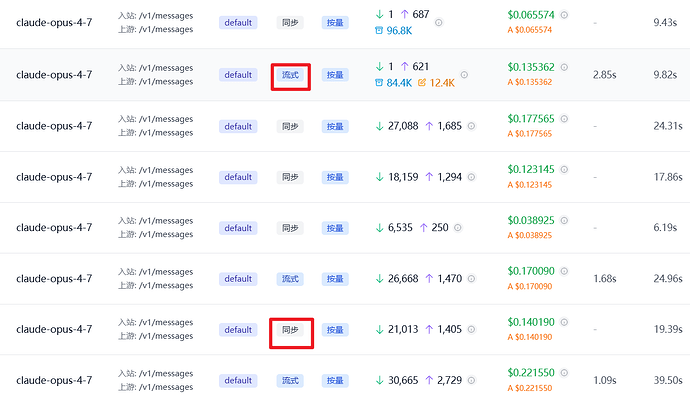Click the default tag in the 39.50s row
Screen dimensions: 690x403
click(238, 381)
